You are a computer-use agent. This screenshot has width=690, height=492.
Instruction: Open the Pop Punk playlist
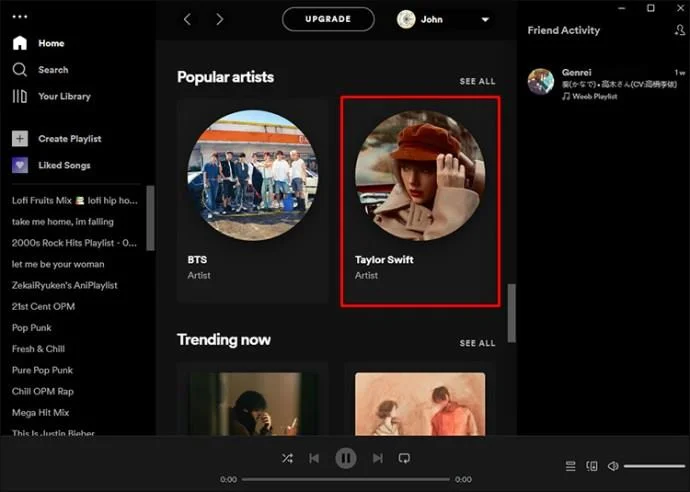tap(32, 328)
